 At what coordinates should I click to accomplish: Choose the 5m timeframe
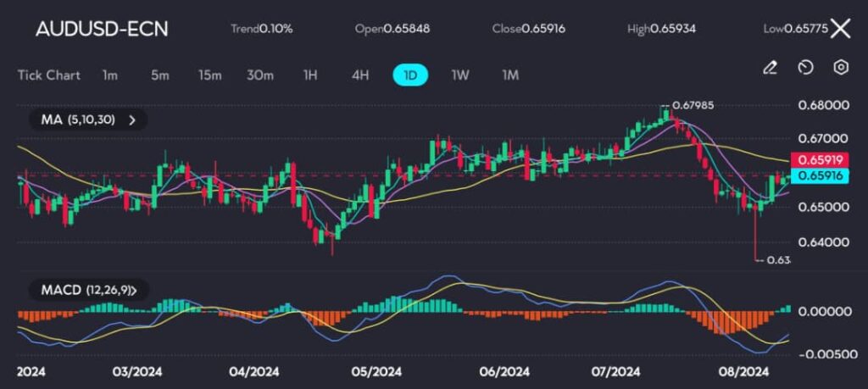tap(159, 75)
